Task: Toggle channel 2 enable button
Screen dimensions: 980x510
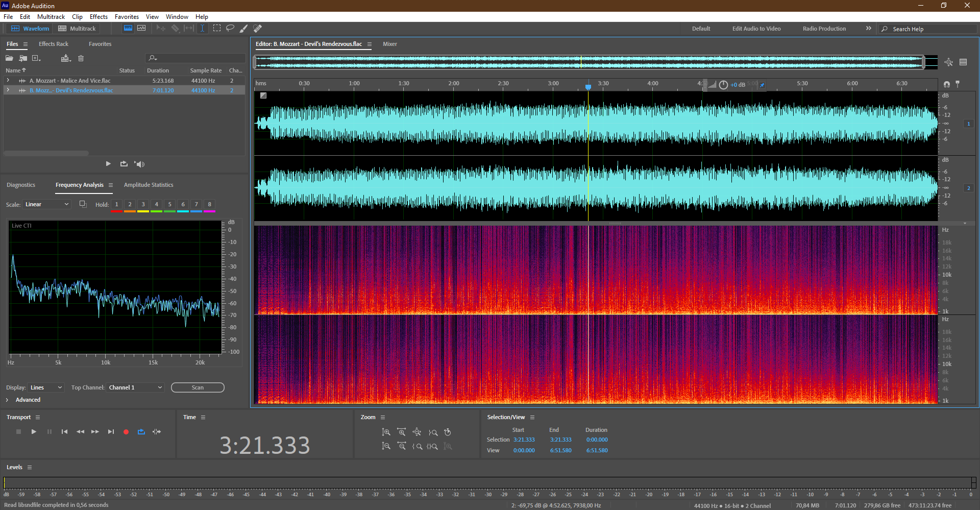Action: 968,188
